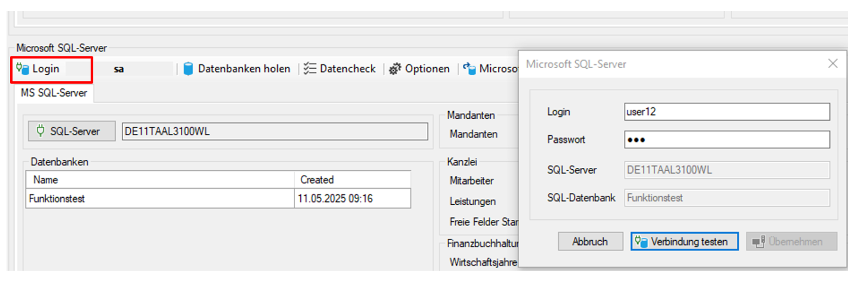This screenshot has height=295, width=868.
Task: Fetch databases with Datenbanken holen
Action: click(237, 69)
